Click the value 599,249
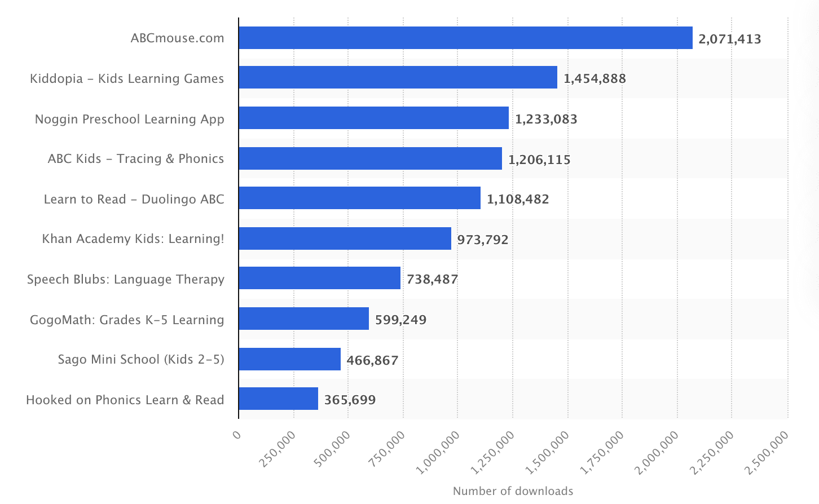Image resolution: width=819 pixels, height=504 pixels. pos(400,320)
